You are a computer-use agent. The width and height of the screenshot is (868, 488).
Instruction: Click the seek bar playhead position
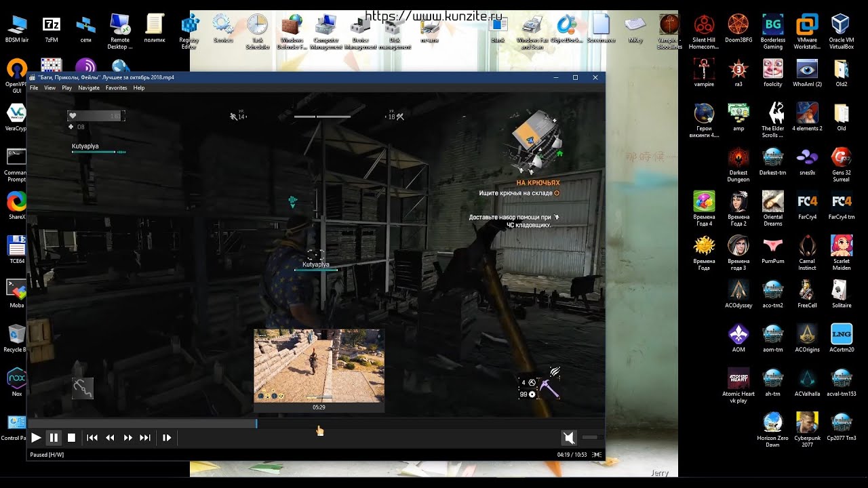click(256, 424)
